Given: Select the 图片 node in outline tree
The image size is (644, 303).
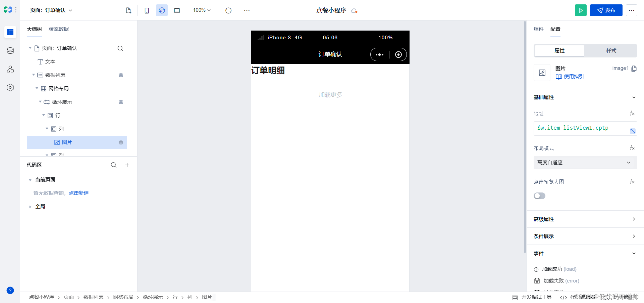Looking at the screenshot, I should (x=77, y=142).
